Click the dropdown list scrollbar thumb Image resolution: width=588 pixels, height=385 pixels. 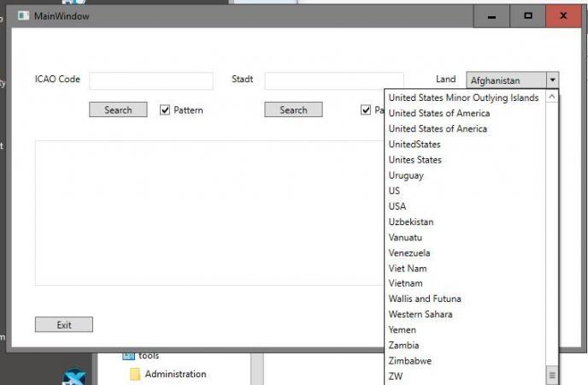(551, 375)
